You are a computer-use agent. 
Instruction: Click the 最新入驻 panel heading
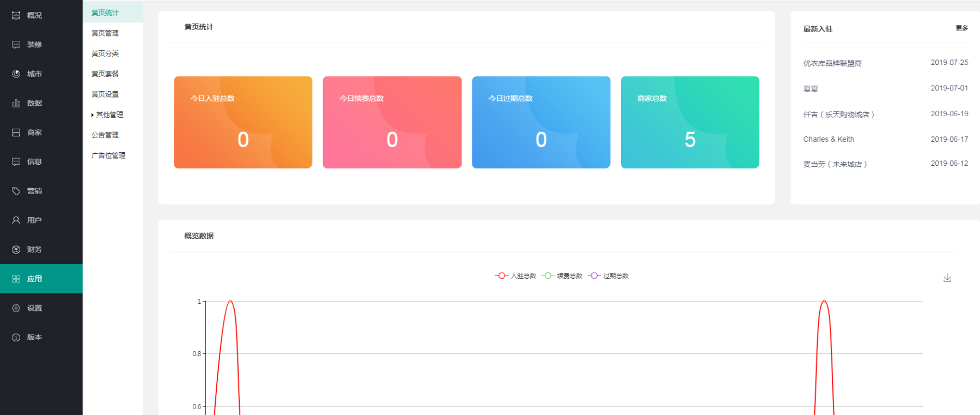tap(818, 29)
